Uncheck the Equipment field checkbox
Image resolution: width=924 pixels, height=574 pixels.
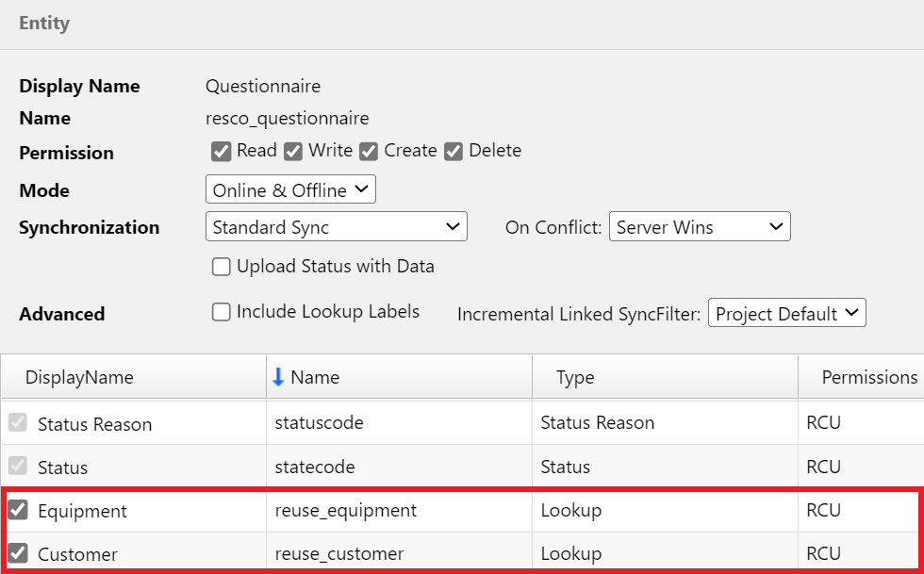pyautogui.click(x=17, y=510)
